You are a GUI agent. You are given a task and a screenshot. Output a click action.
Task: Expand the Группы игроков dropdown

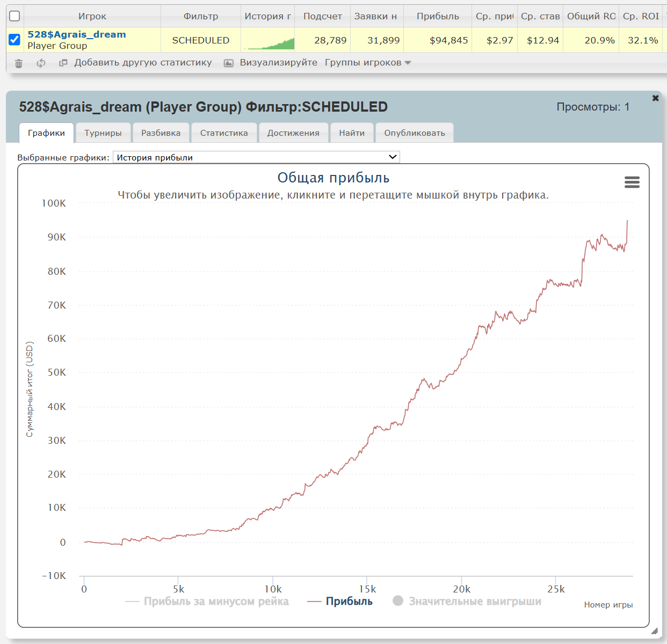coord(368,63)
